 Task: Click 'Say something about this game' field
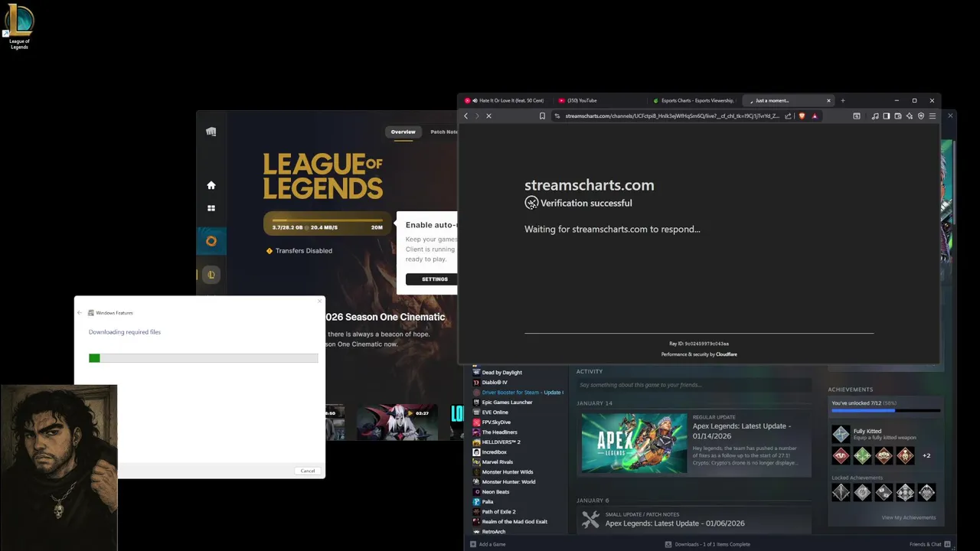[694, 385]
